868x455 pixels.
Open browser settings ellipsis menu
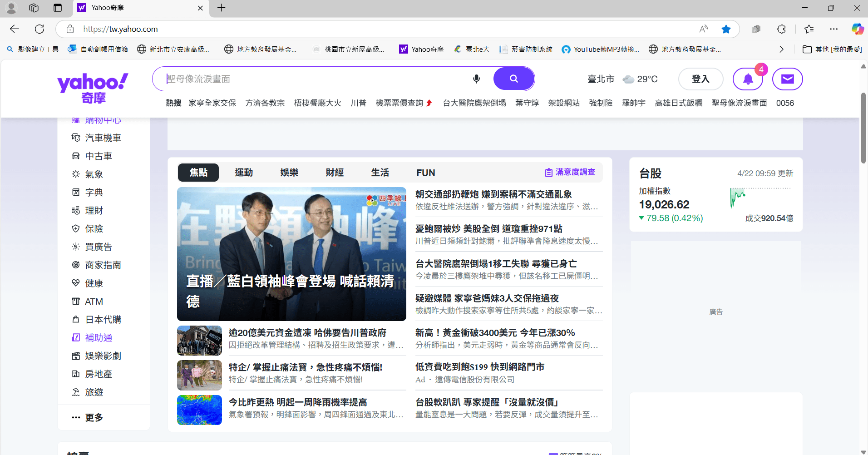tap(833, 29)
